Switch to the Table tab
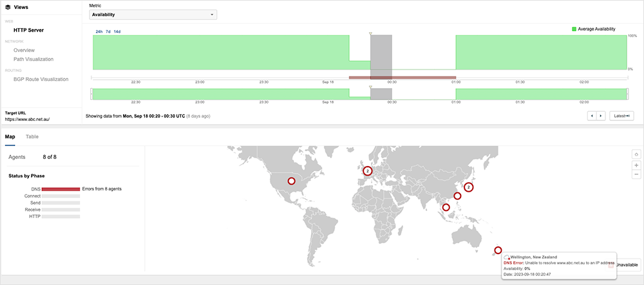Viewport: 644px width, 285px height. coord(32,136)
